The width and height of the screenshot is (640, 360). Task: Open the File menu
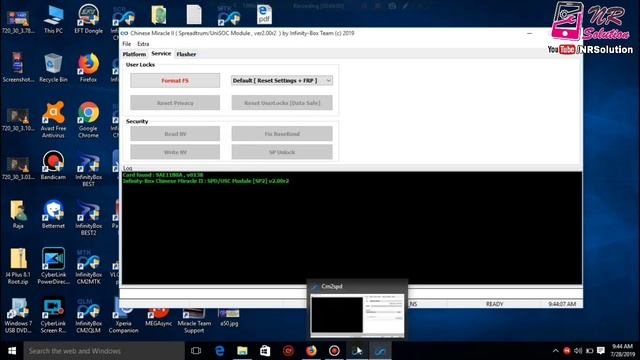[127, 44]
